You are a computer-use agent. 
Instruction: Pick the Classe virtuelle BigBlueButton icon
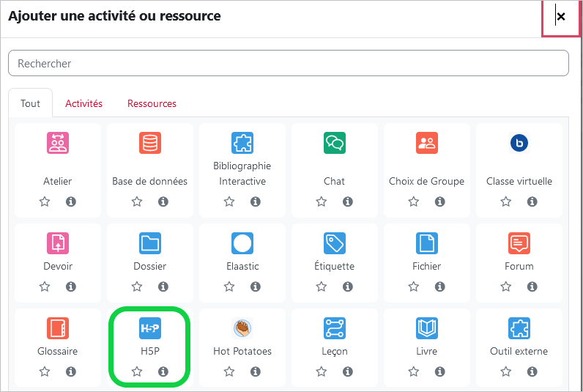519,143
